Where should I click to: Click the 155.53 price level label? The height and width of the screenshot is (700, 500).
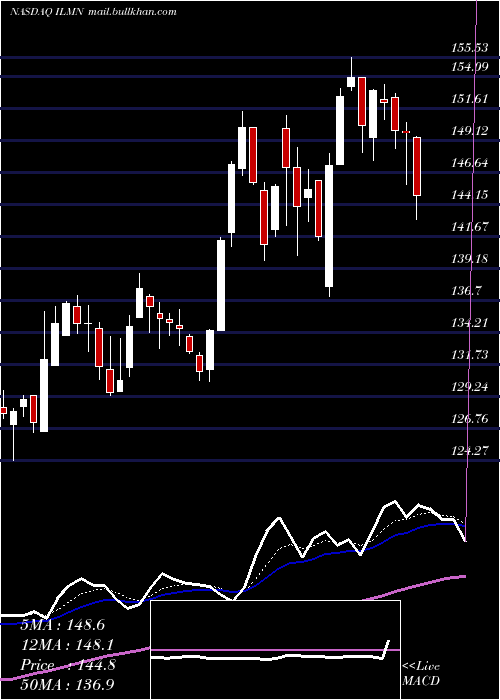coord(469,48)
